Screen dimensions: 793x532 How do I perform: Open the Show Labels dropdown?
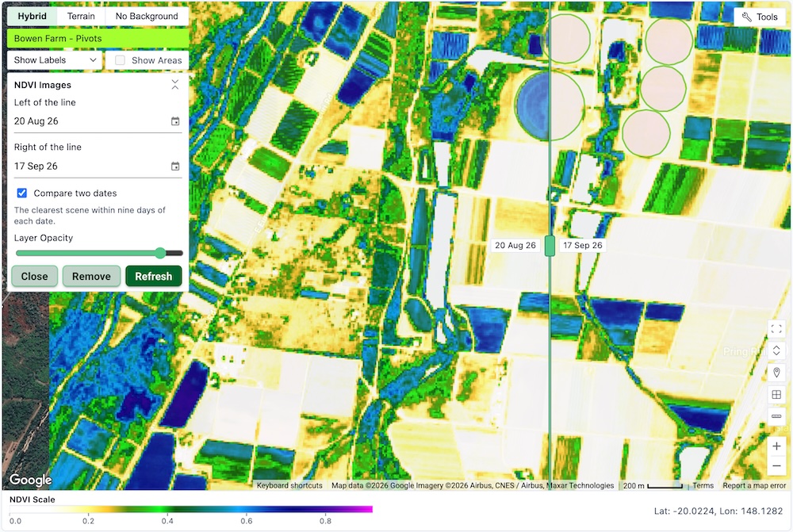[x=55, y=60]
